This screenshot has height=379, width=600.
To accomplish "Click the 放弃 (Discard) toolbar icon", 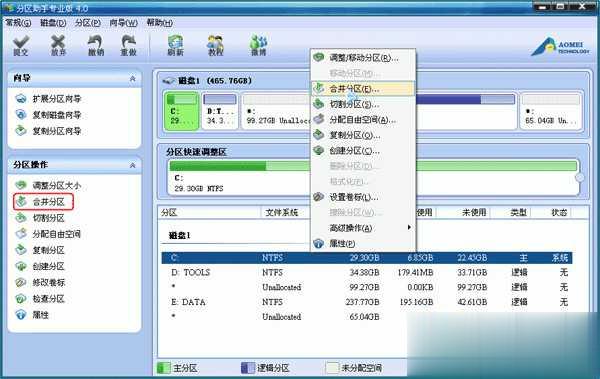I will [x=58, y=46].
